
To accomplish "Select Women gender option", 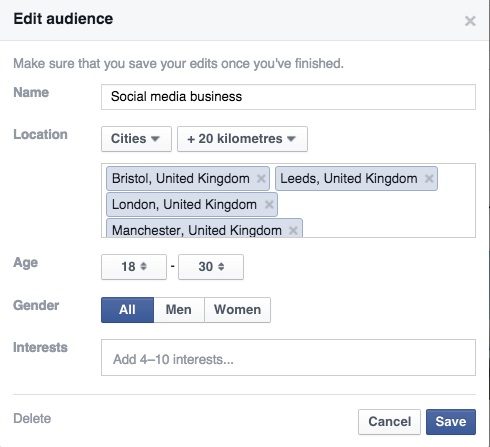I will click(x=237, y=310).
